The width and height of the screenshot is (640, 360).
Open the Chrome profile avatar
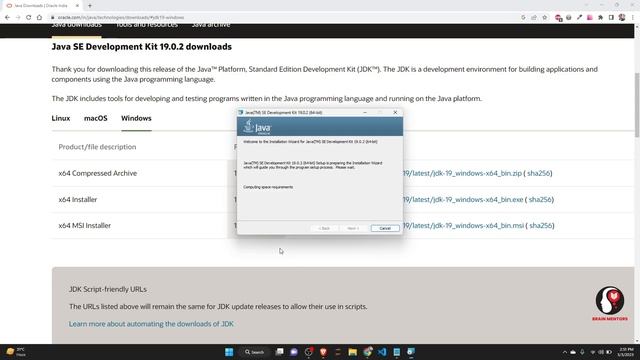622,18
